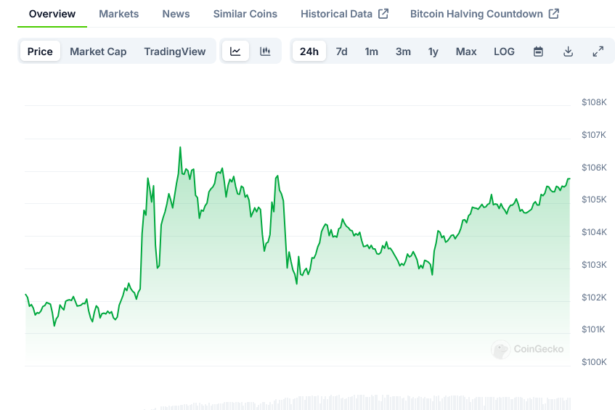Switch to line chart view icon
The height and width of the screenshot is (410, 615).
point(234,52)
